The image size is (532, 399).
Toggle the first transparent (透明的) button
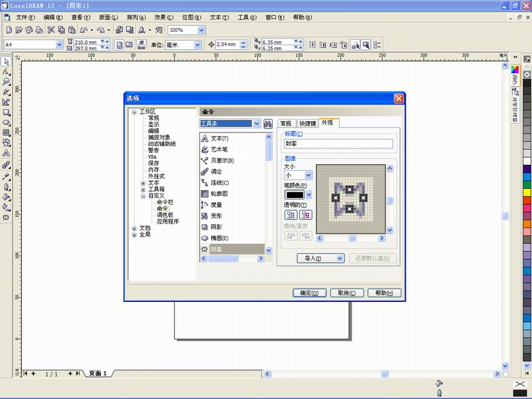point(291,215)
